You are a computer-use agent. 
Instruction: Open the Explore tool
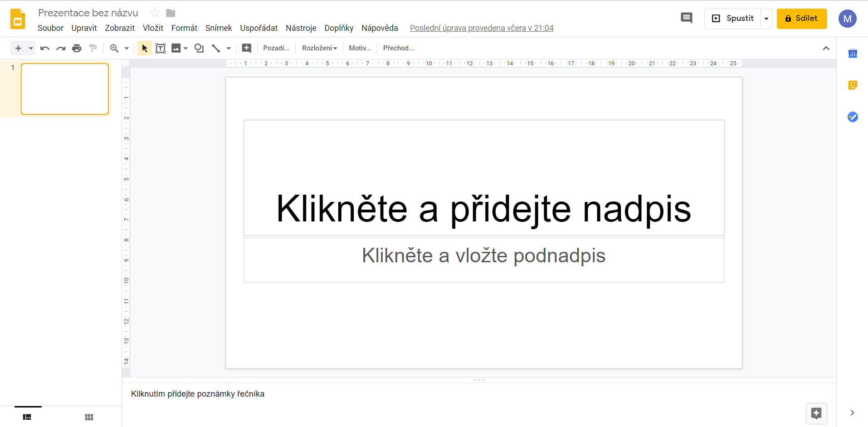(817, 413)
